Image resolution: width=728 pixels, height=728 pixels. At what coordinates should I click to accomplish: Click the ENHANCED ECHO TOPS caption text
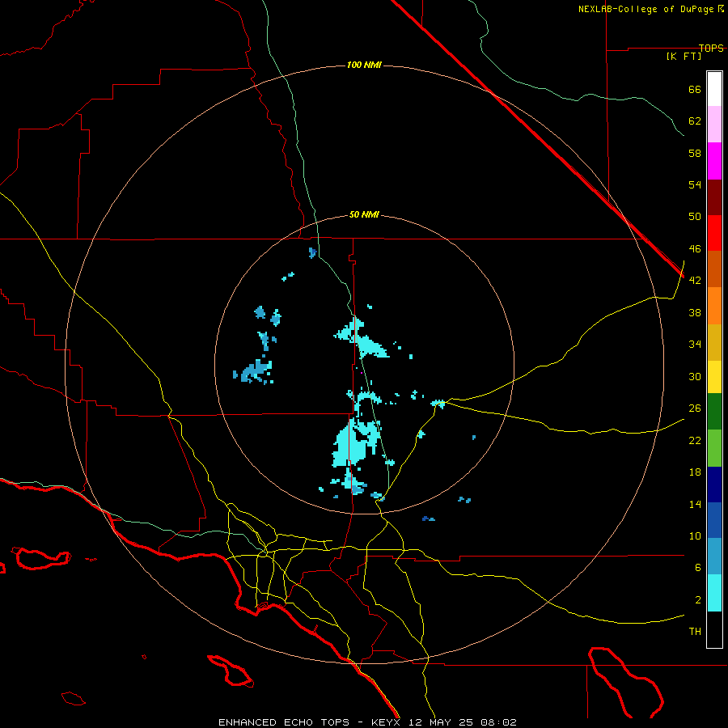pos(284,722)
